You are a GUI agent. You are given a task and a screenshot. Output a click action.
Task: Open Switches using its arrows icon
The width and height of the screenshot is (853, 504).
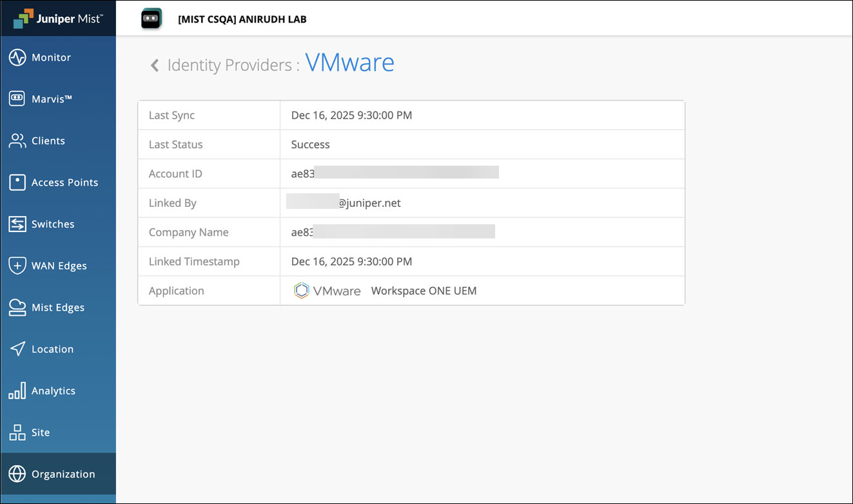click(17, 224)
